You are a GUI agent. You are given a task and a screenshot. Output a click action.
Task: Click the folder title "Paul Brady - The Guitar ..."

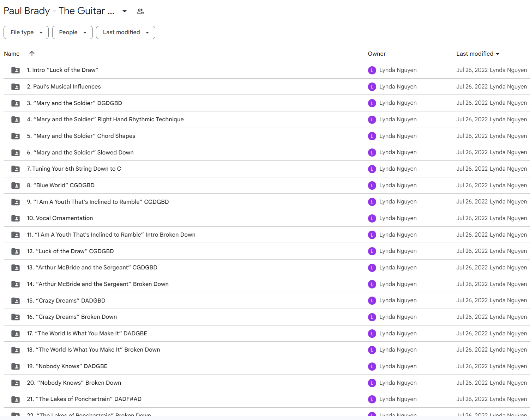pyautogui.click(x=59, y=11)
